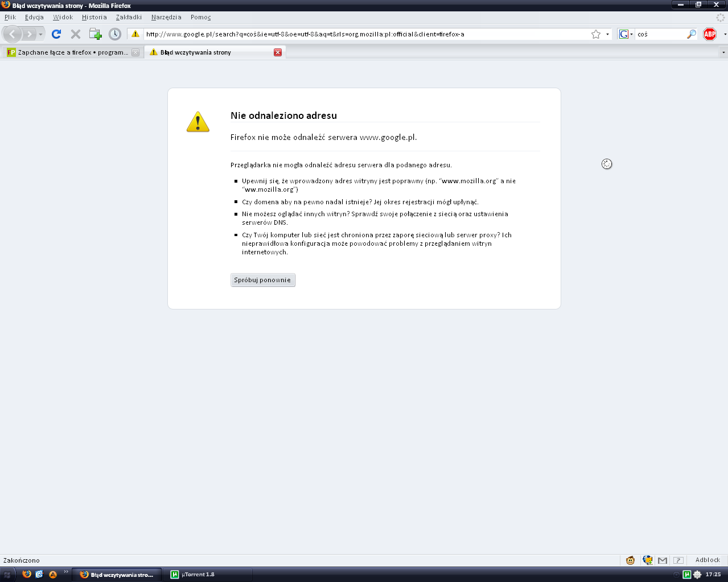
Task: Click the gear-shaped system tray icon
Action: [x=697, y=575]
